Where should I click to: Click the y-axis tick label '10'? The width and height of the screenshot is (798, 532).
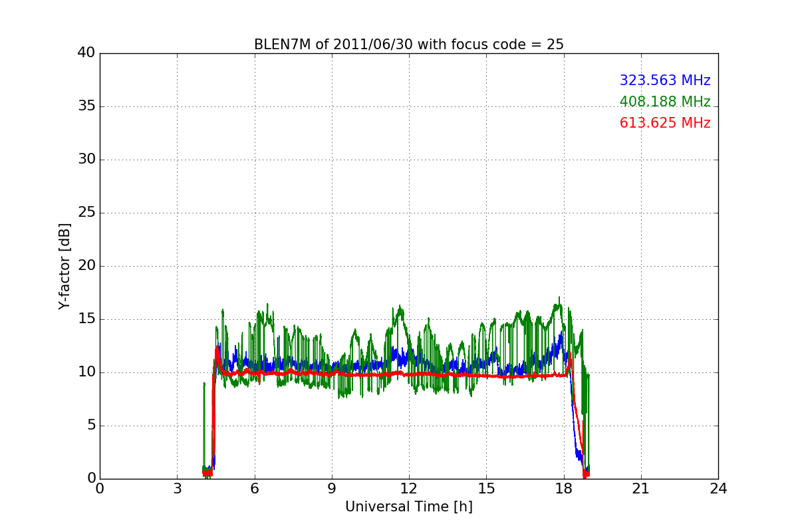pos(87,372)
